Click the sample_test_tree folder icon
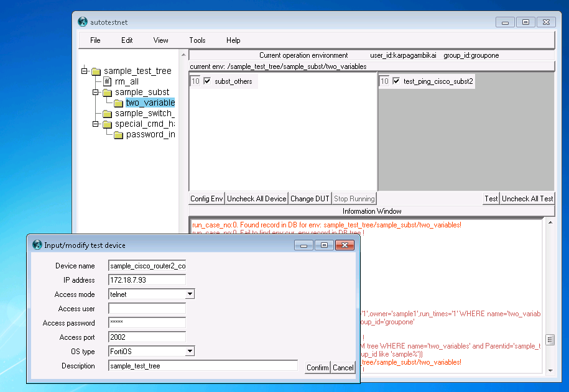 coord(96,71)
